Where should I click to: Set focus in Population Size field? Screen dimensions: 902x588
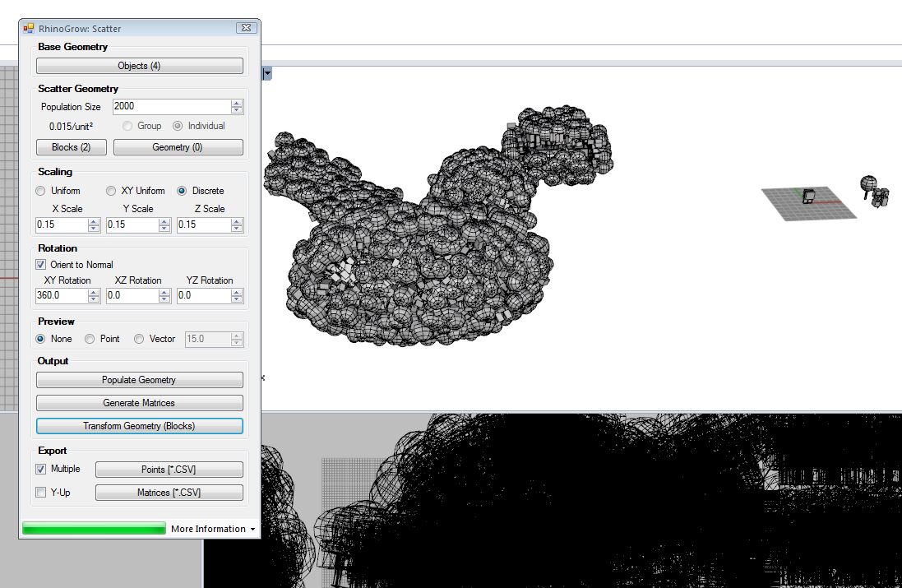point(171,106)
